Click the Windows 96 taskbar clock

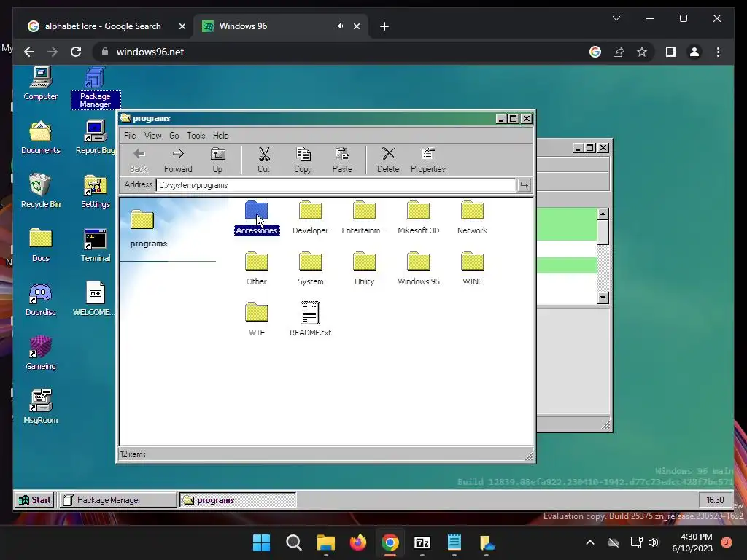pos(715,500)
